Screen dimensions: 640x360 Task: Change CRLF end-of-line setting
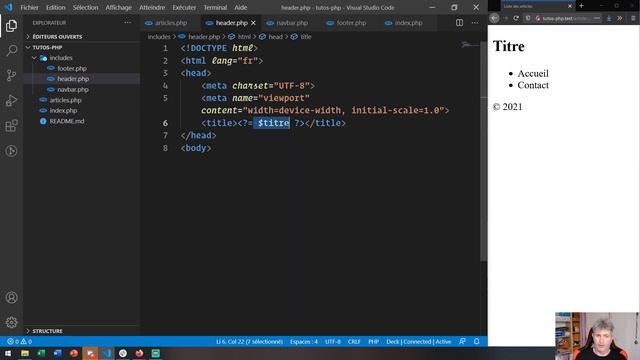(354, 342)
